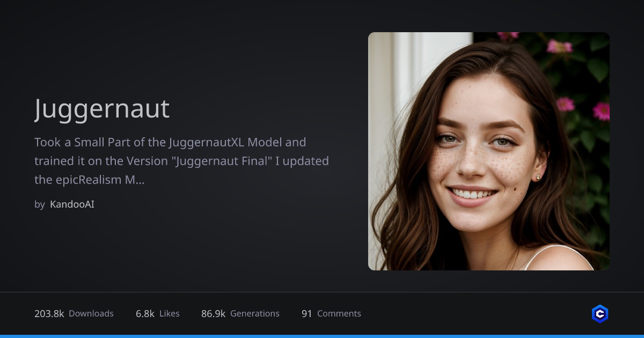Select the Downloads stat label
644x338 pixels.
tap(91, 314)
